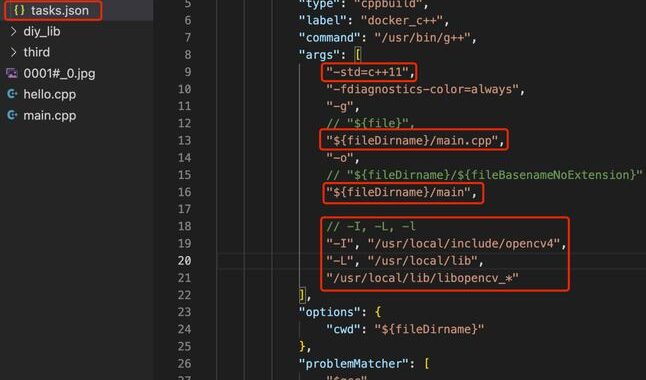
Task: Click the "-I" flag on line 19
Action: click(x=339, y=244)
